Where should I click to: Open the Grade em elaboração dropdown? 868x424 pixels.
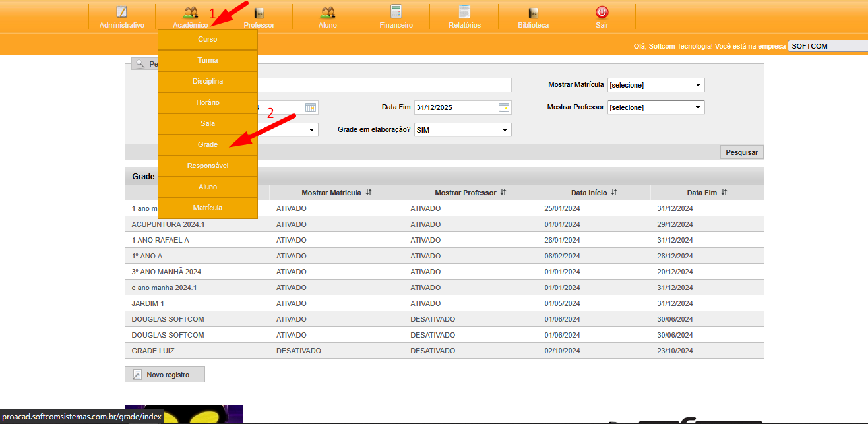click(462, 130)
